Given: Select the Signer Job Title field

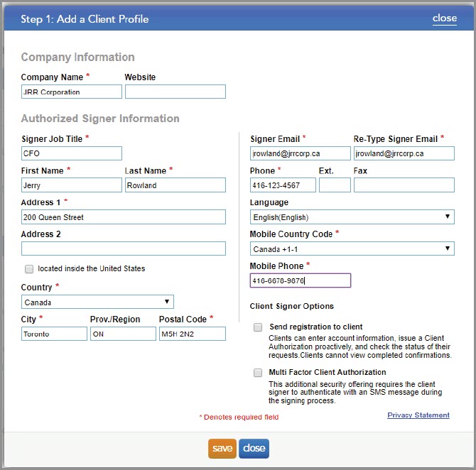Looking at the screenshot, I should (71, 153).
